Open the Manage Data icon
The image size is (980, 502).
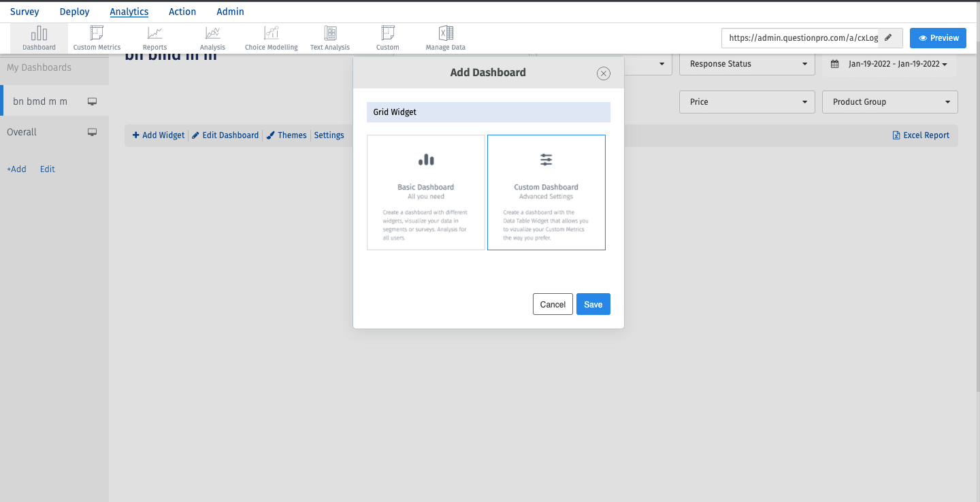[x=445, y=37]
